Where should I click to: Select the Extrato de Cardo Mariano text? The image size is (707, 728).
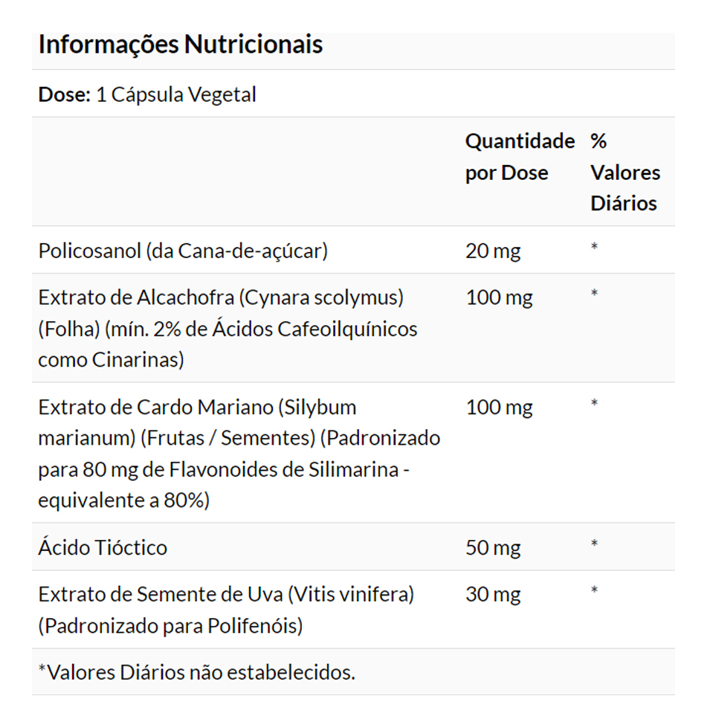(238, 454)
